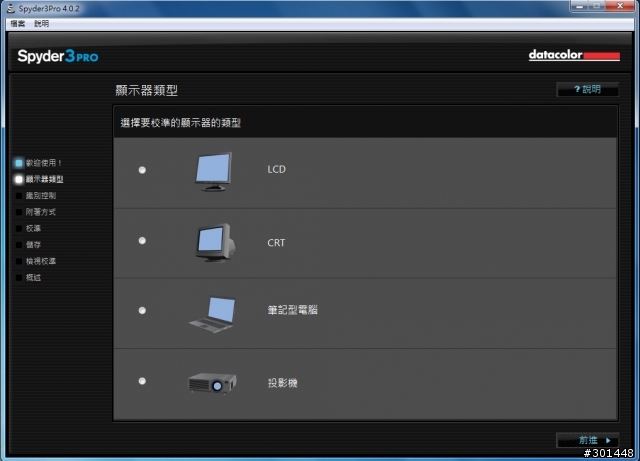Choose the 投影機 radio button
The width and height of the screenshot is (640, 461).
point(142,381)
